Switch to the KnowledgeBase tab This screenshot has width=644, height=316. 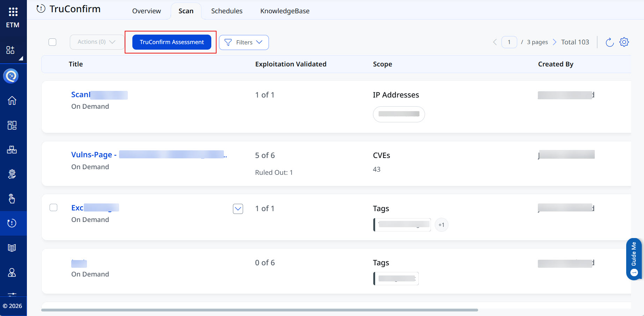(x=285, y=11)
